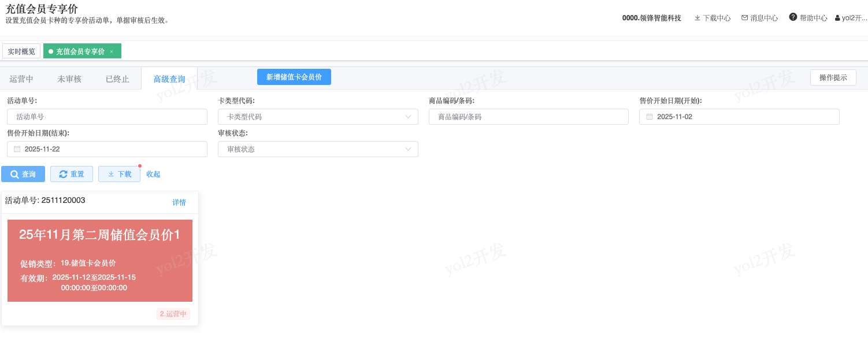
Task: Click the calendar icon in 售价开始日期(开始) field
Action: [650, 117]
